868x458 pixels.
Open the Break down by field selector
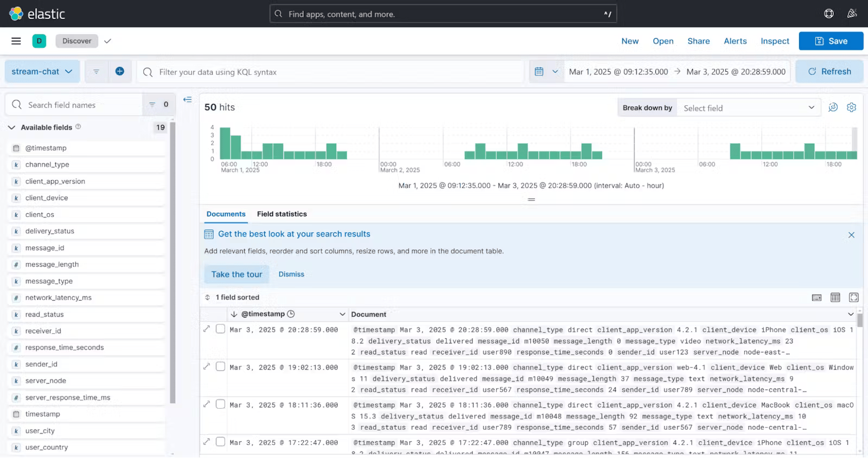[x=749, y=108]
